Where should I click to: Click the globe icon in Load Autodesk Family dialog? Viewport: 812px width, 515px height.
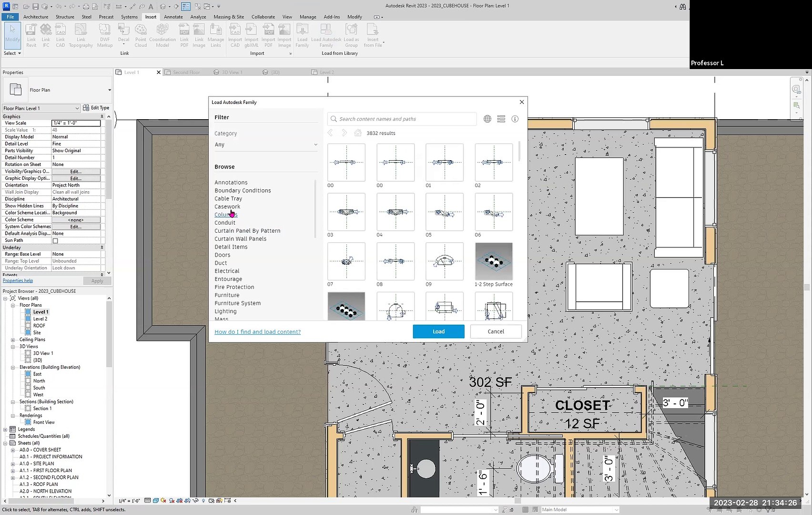[x=487, y=119]
